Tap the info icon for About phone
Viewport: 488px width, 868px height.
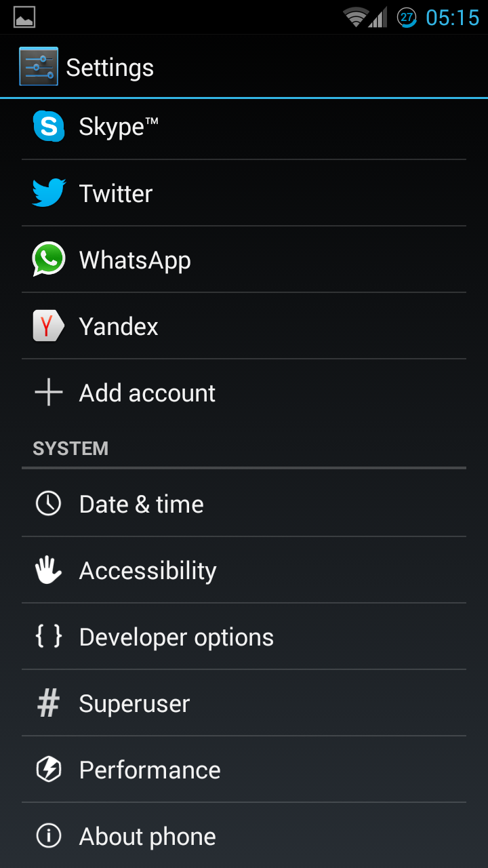pos(49,836)
